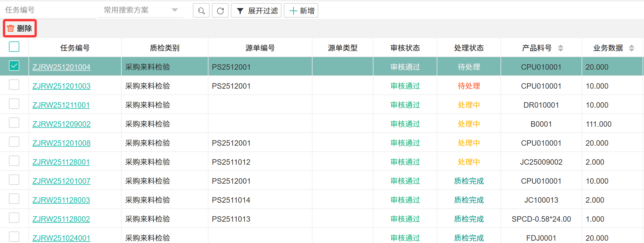Check the ZJRW251128003 row checkbox
The width and height of the screenshot is (644, 243).
click(14, 199)
